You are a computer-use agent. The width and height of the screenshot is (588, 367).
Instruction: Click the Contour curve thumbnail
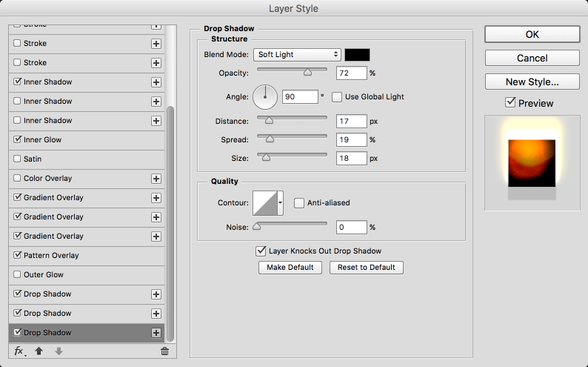264,202
